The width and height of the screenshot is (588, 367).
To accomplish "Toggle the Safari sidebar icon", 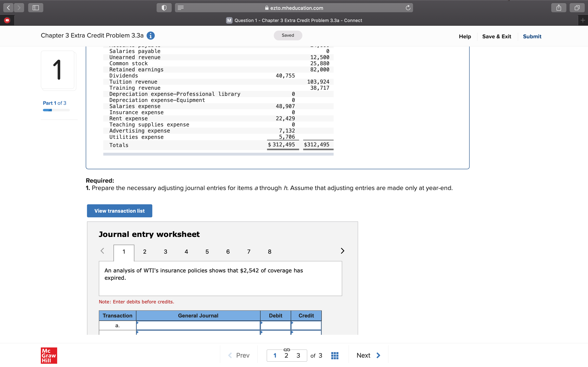I will [x=36, y=8].
